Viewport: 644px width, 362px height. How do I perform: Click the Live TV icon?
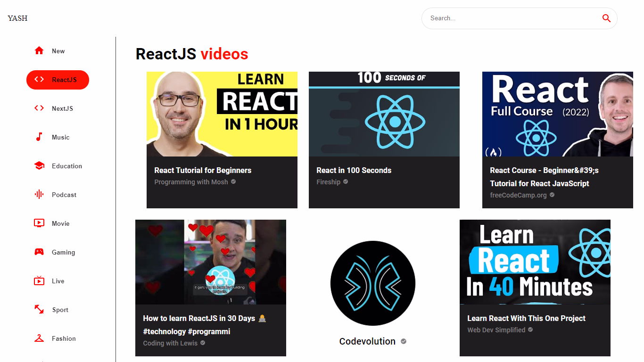pyautogui.click(x=39, y=281)
